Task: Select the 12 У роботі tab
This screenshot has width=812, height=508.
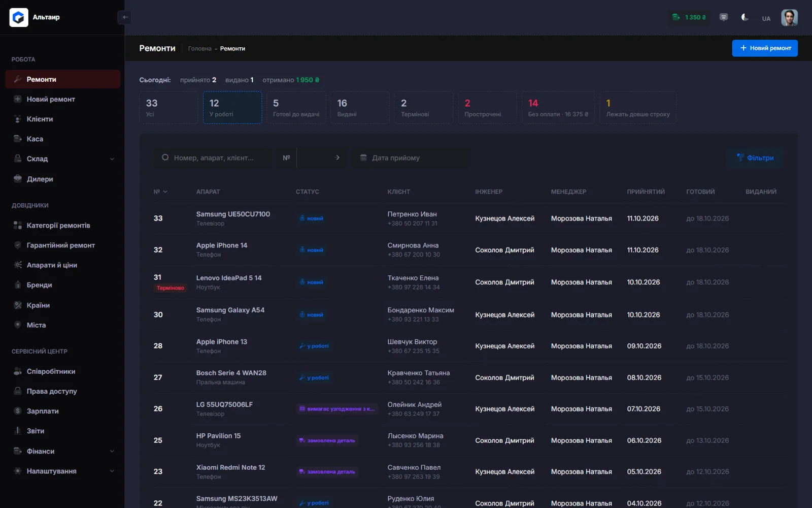Action: click(x=232, y=108)
